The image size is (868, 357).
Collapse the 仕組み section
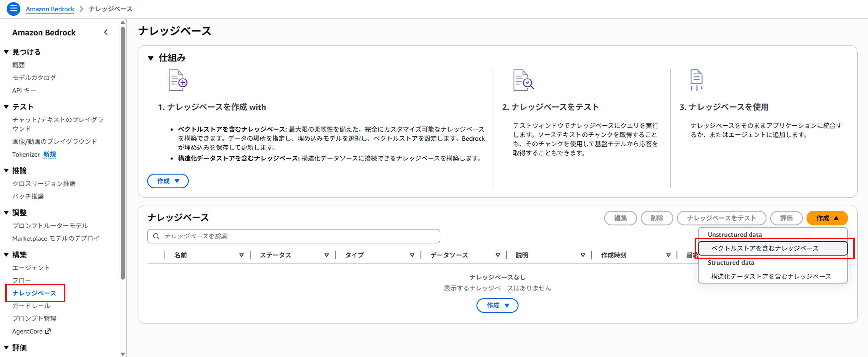[151, 58]
